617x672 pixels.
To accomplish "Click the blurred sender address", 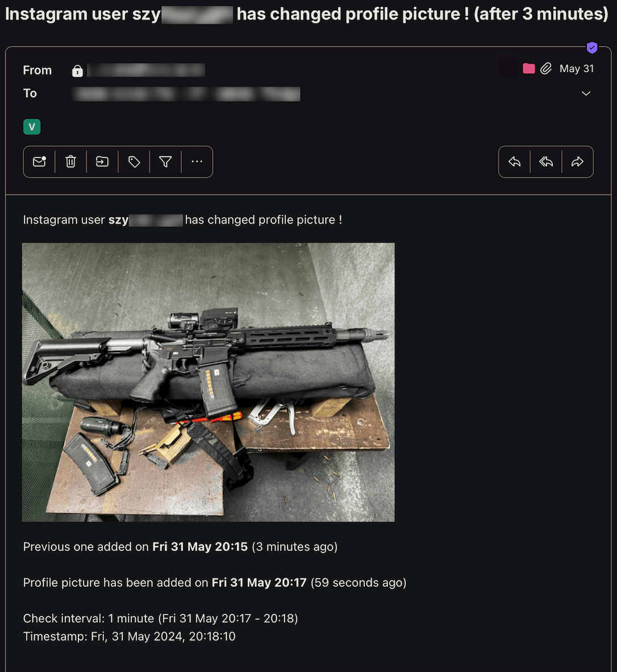I will 146,70.
